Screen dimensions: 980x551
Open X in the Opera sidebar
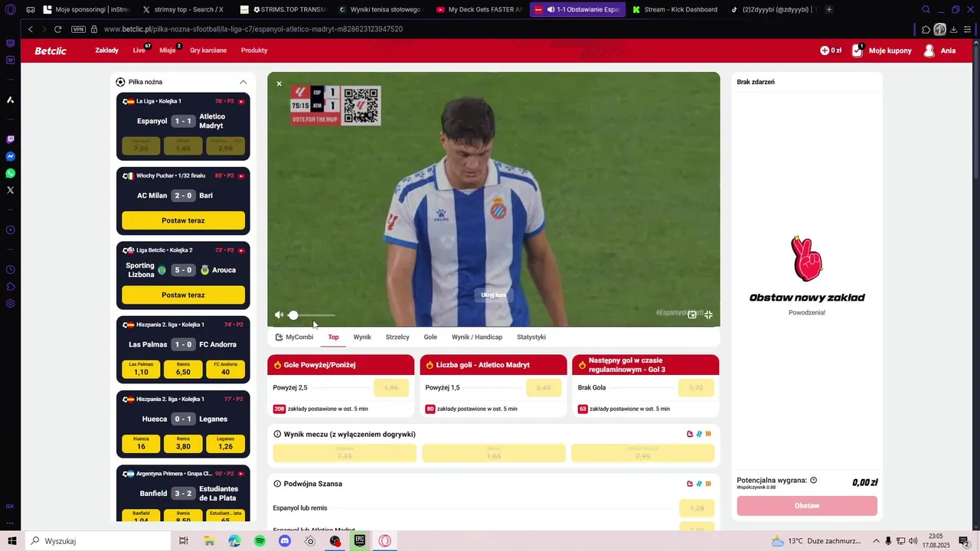point(11,190)
